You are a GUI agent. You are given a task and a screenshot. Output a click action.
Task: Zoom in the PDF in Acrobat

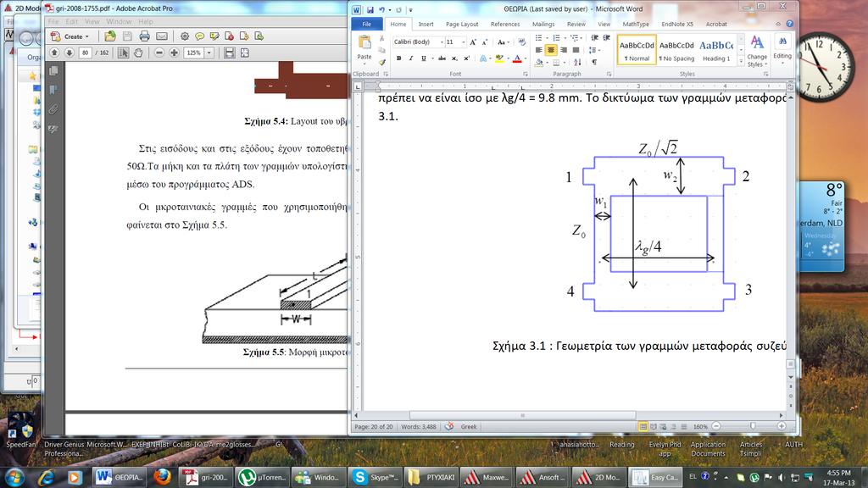(174, 53)
